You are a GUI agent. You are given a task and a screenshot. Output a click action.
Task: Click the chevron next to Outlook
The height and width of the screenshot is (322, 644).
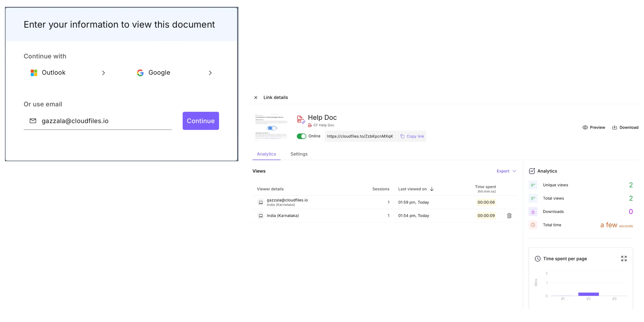coord(103,73)
